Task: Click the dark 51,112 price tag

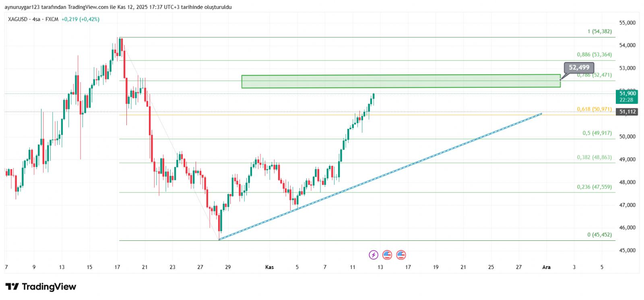Action: (627, 112)
